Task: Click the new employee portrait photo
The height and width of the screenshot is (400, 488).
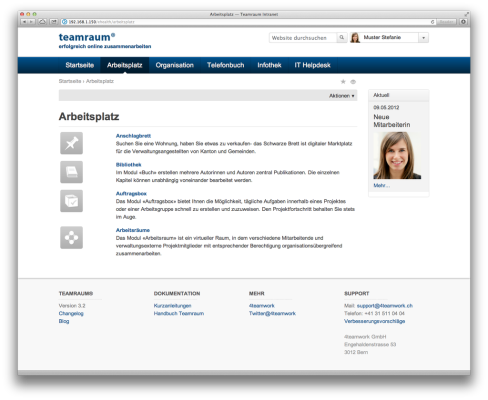Action: 397,155
